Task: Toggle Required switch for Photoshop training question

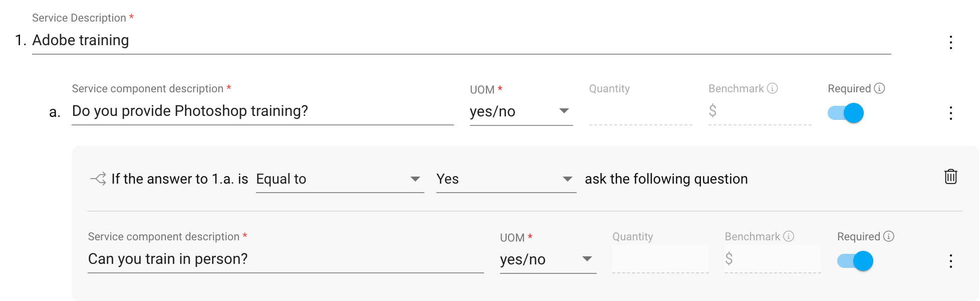Action: (846, 113)
